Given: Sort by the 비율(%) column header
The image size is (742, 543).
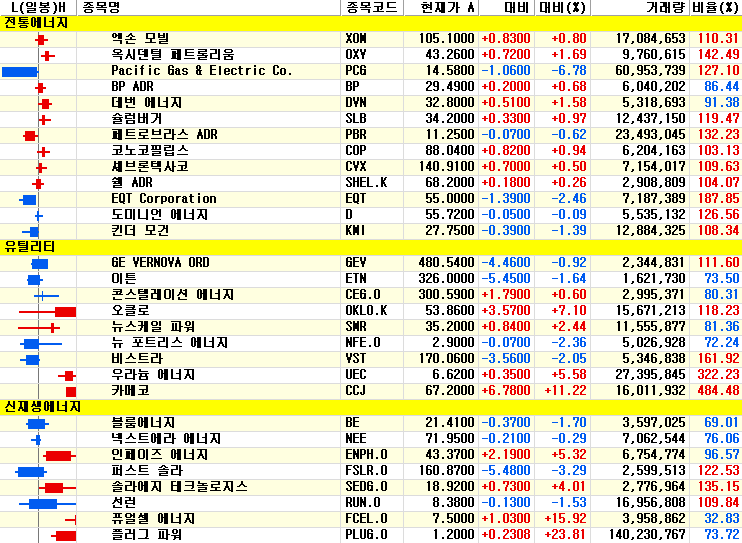Looking at the screenshot, I should coord(715,8).
